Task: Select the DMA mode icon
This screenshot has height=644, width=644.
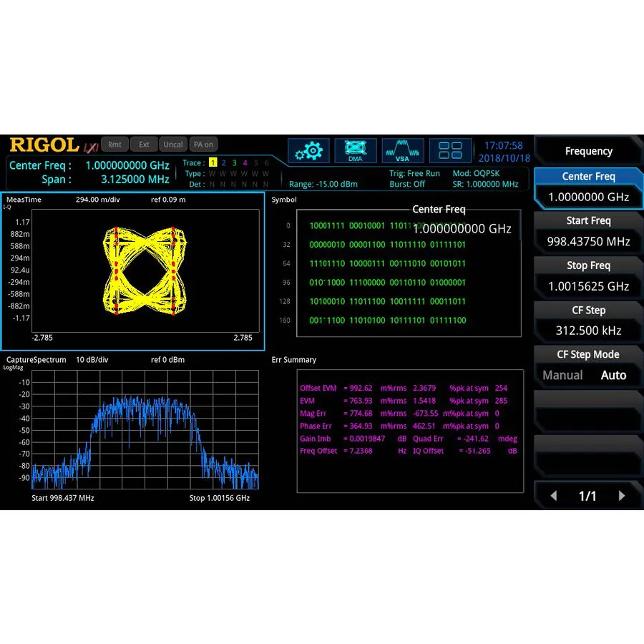Action: click(x=355, y=150)
